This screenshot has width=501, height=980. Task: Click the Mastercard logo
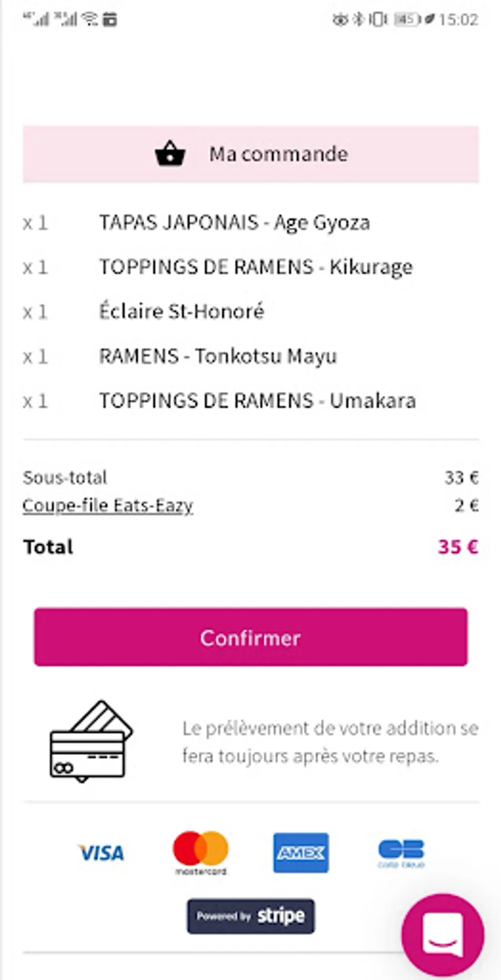pyautogui.click(x=200, y=852)
